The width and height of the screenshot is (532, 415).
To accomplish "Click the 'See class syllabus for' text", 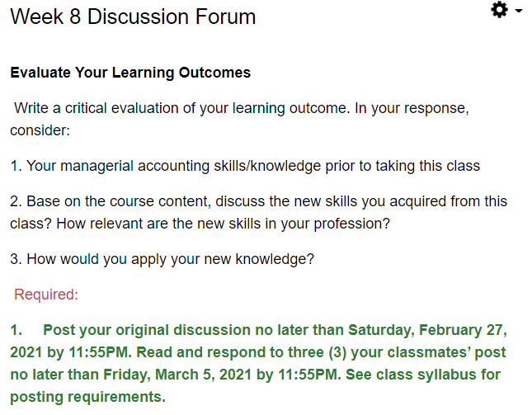I will (423, 375).
